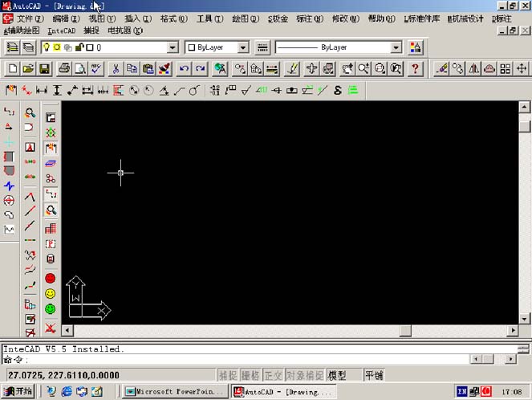Screen dimensions: 532x400
Task: Open the 修改 Modify menu
Action: (346, 18)
